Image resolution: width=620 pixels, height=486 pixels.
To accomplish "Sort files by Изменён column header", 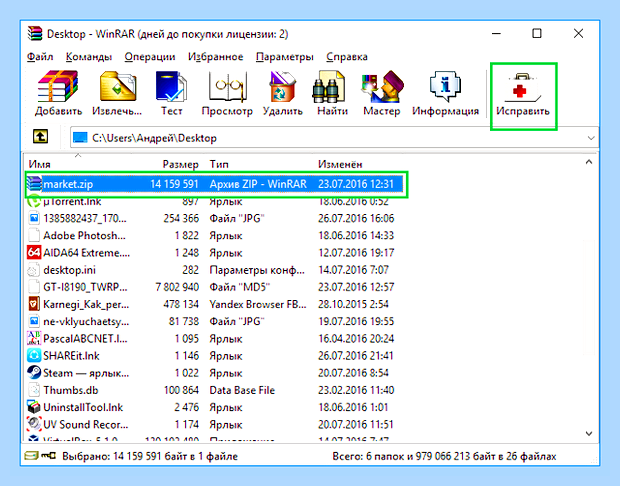I will click(x=340, y=164).
